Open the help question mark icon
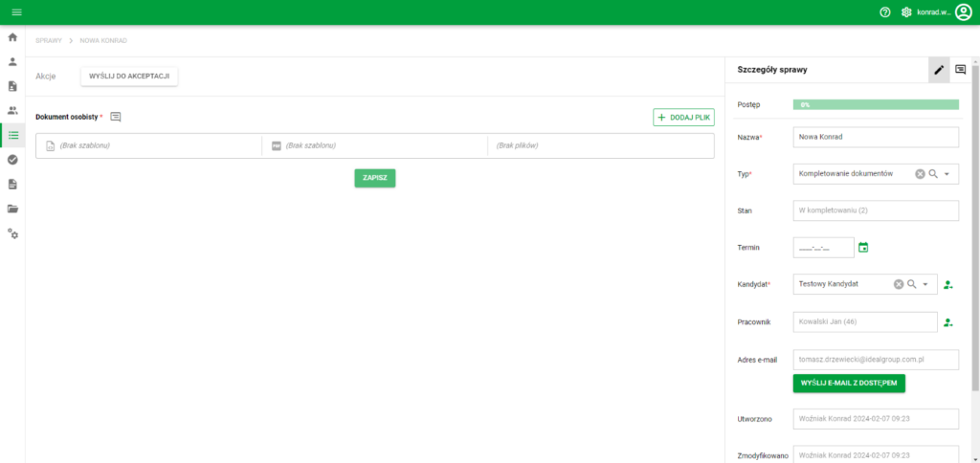980x463 pixels. [884, 12]
